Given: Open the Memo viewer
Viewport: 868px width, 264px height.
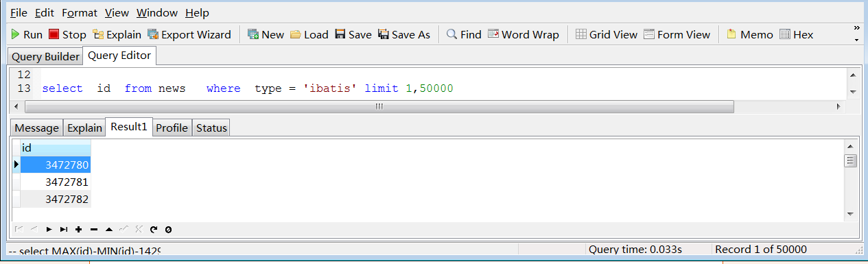Looking at the screenshot, I should (750, 34).
